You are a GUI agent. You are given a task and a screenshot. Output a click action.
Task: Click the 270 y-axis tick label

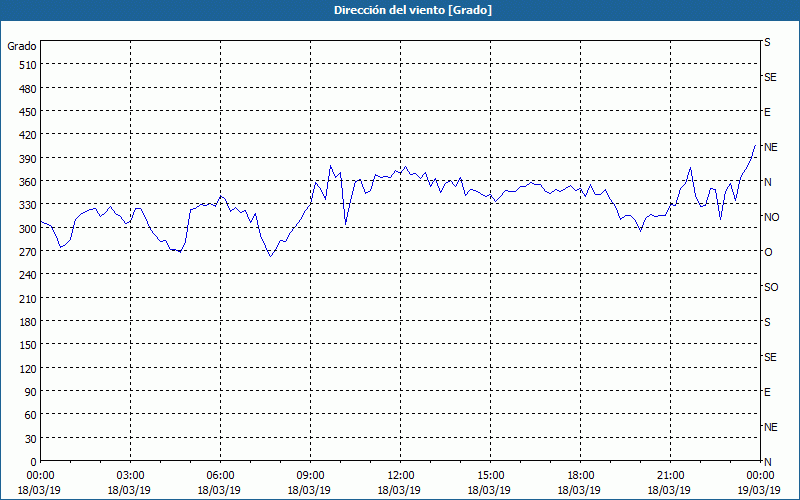click(x=29, y=252)
